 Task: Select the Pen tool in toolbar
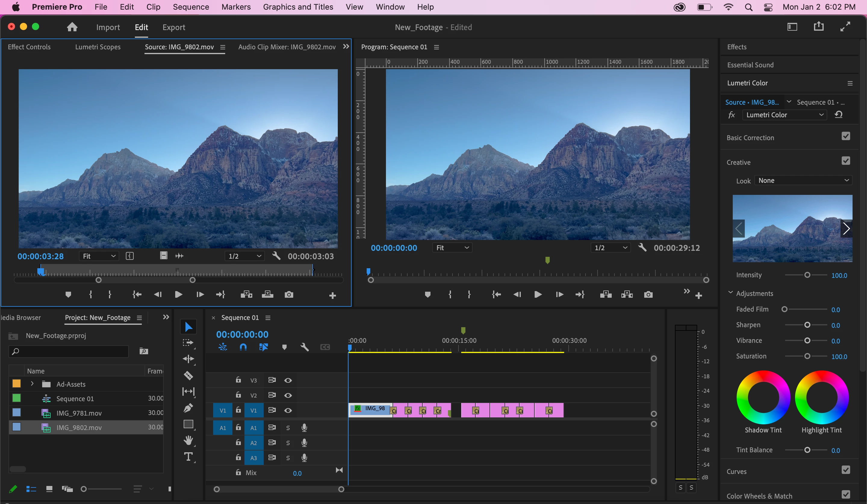click(188, 408)
